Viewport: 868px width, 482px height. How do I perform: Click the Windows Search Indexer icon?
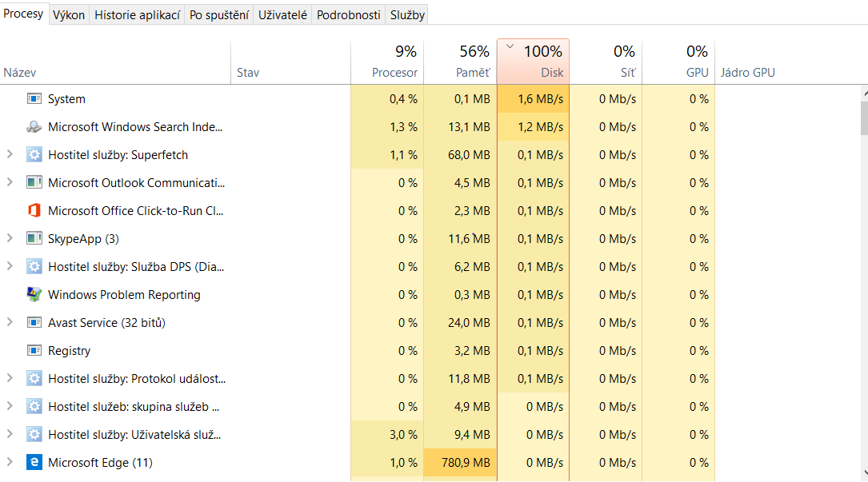click(x=34, y=127)
